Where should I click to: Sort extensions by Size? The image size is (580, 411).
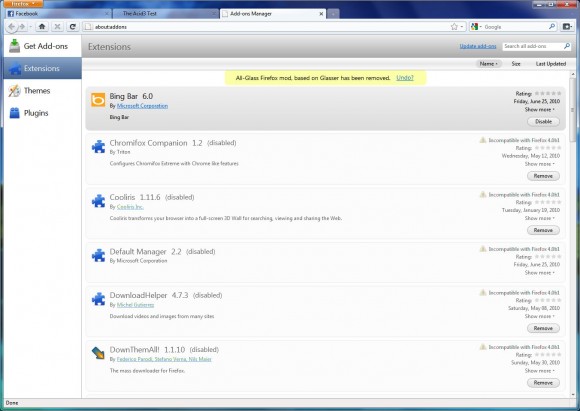[516, 64]
